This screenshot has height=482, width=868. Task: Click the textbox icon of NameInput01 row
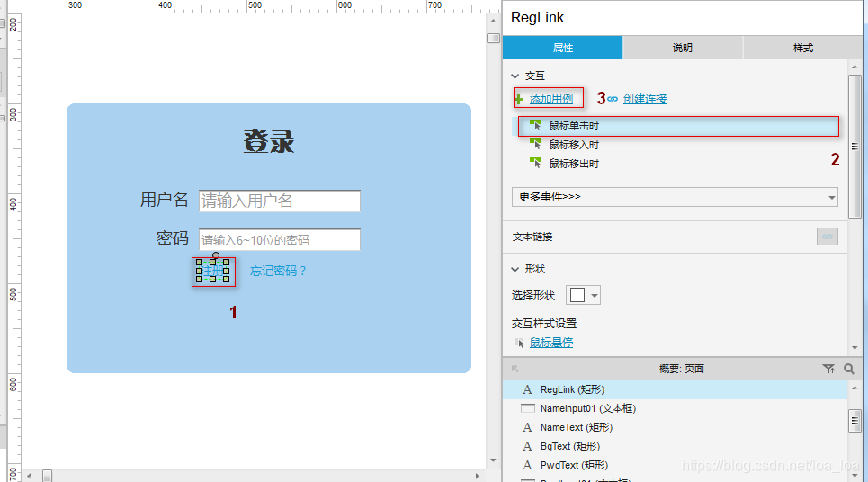tap(528, 408)
